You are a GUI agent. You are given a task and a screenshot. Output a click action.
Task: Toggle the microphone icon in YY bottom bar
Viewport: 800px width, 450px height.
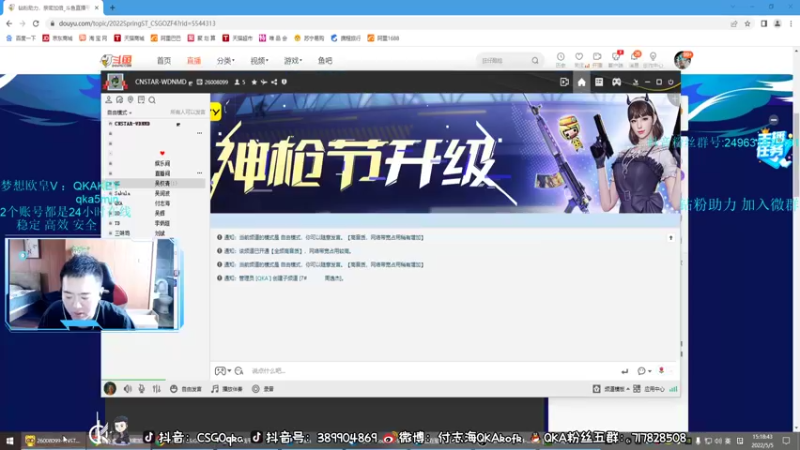point(142,389)
